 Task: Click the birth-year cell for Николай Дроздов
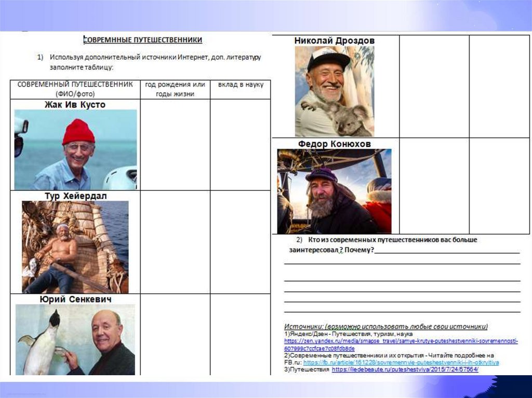434,87
